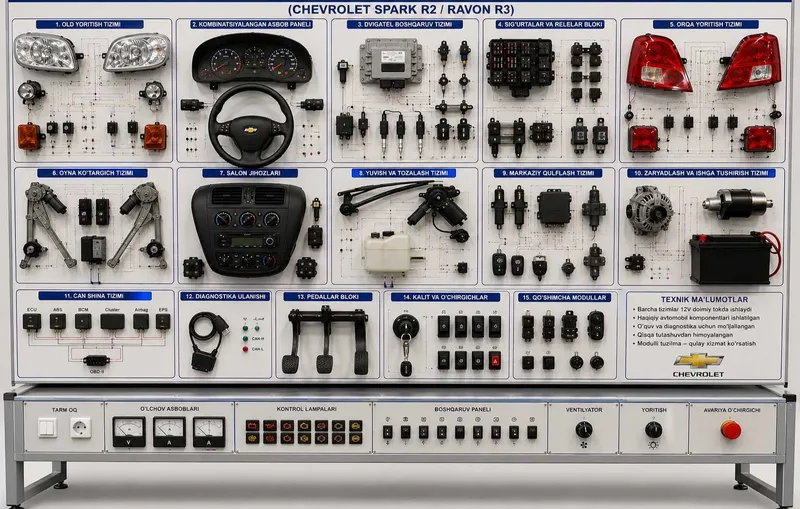Viewport: 800px width, 509px height.
Task: Turn the Ventilator rotary knob
Action: [584, 429]
